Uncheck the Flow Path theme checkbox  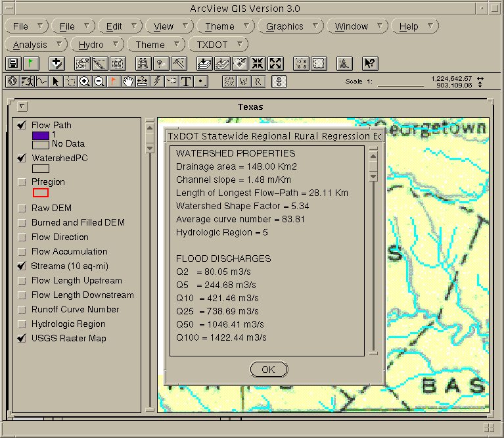pos(22,126)
